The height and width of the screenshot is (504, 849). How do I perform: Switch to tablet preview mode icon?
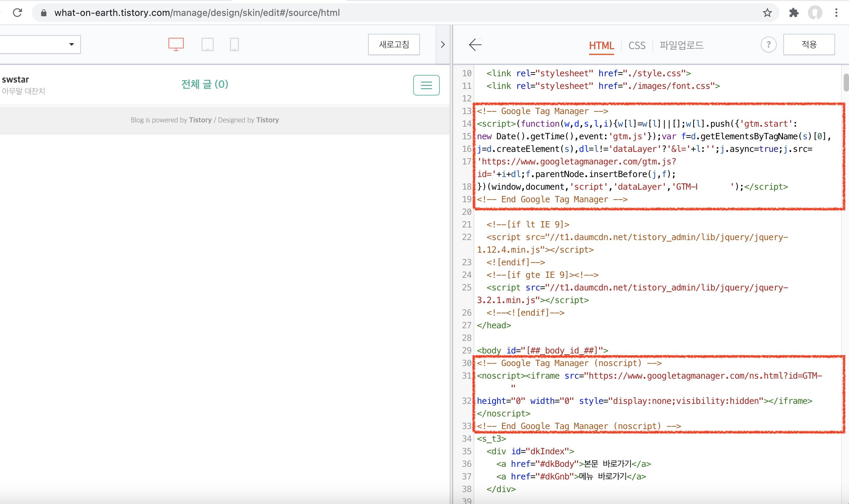208,44
